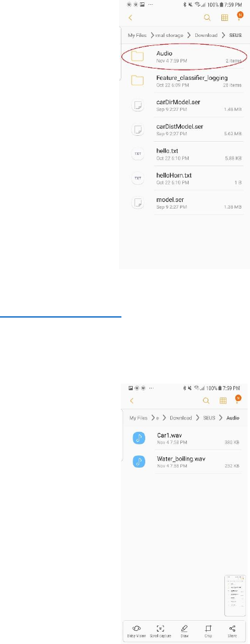Select the Crop tool

point(208,631)
